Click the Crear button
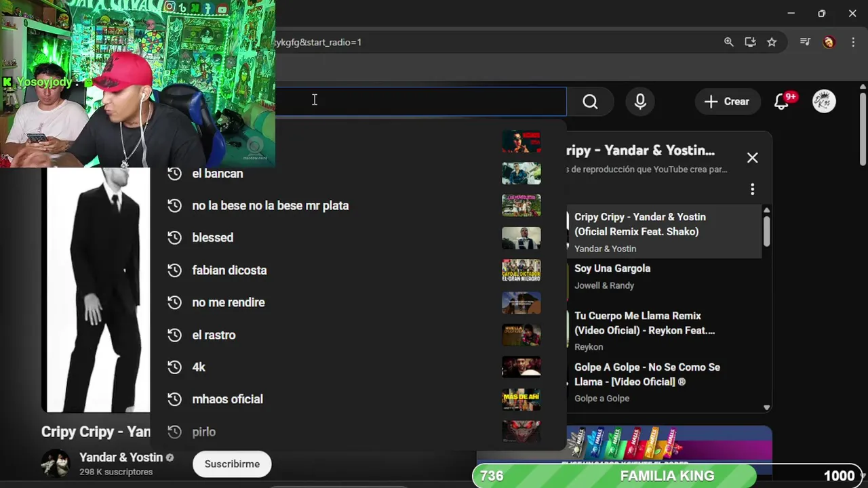 pyautogui.click(x=727, y=102)
